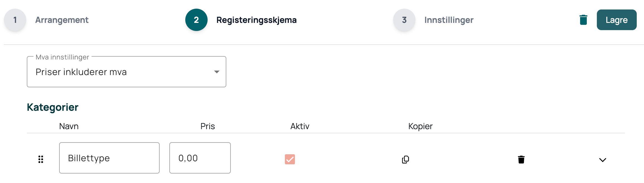Expand the Billettype row with the chevron
Screen dimensions: 644x183
(603, 160)
